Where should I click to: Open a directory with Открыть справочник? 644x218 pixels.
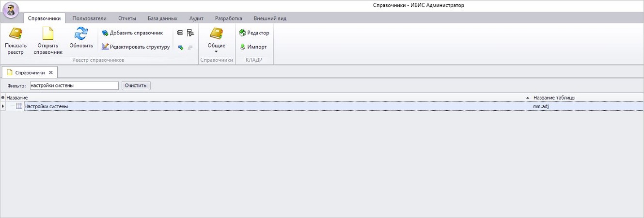point(48,34)
